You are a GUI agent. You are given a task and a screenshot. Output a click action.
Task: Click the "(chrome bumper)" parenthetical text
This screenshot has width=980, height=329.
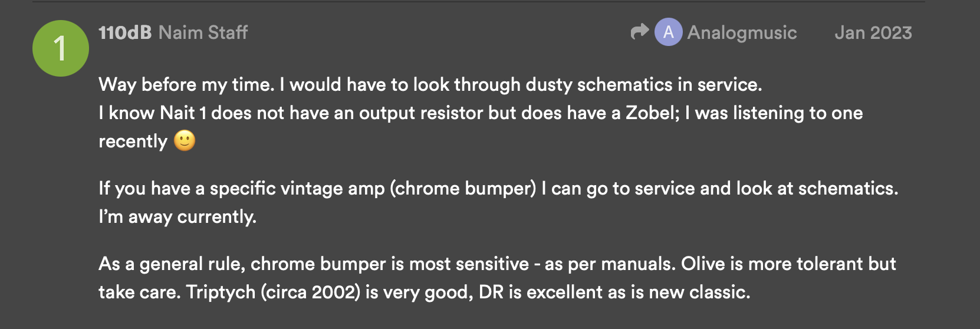(463, 189)
